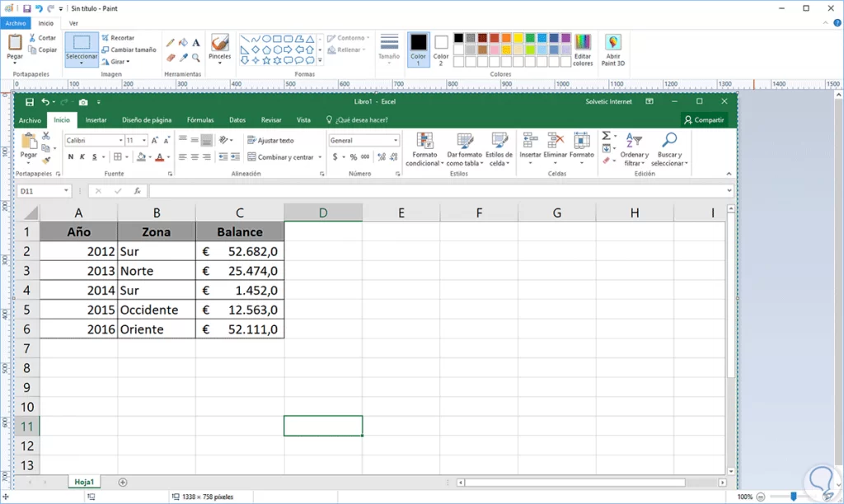Open the D11 name box dropdown in Excel
844x504 pixels.
point(66,191)
